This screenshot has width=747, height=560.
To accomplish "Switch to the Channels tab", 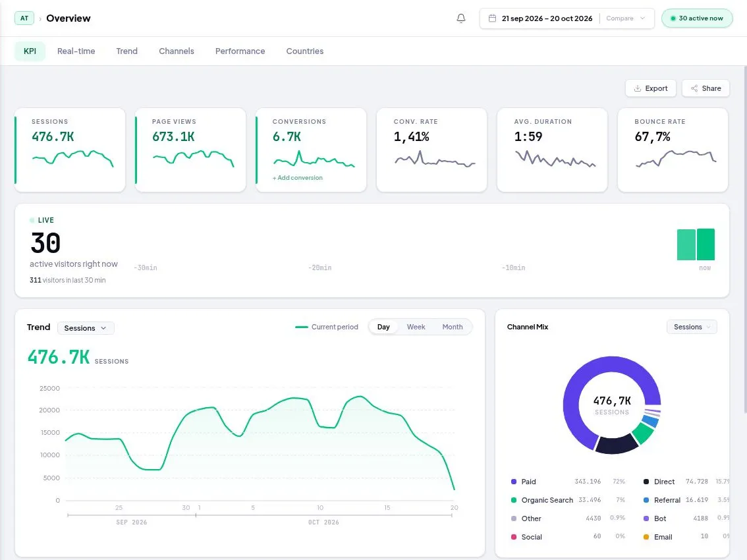I will [x=177, y=51].
